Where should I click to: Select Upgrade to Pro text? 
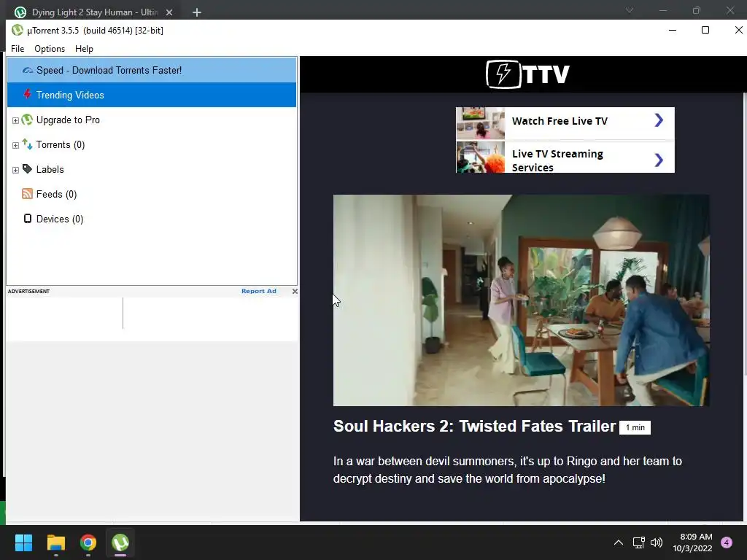[68, 120]
